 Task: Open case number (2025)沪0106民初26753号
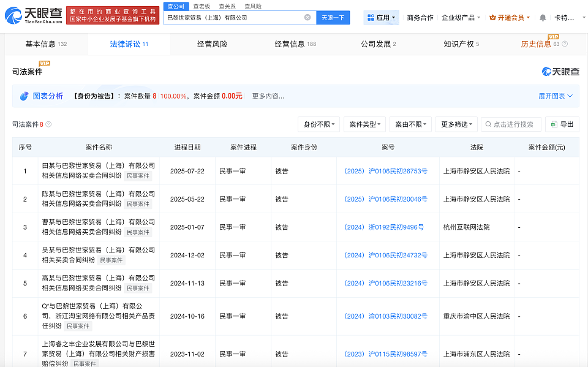(386, 171)
